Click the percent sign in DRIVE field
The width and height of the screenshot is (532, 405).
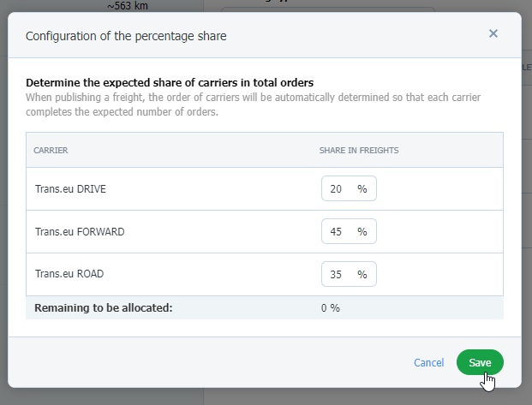[362, 189]
